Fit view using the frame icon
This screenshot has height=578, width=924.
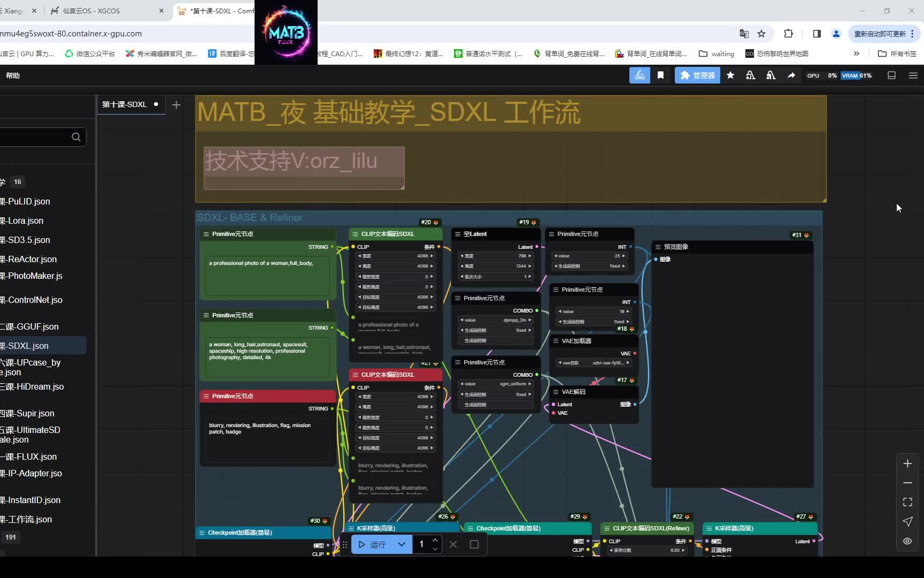(x=907, y=502)
